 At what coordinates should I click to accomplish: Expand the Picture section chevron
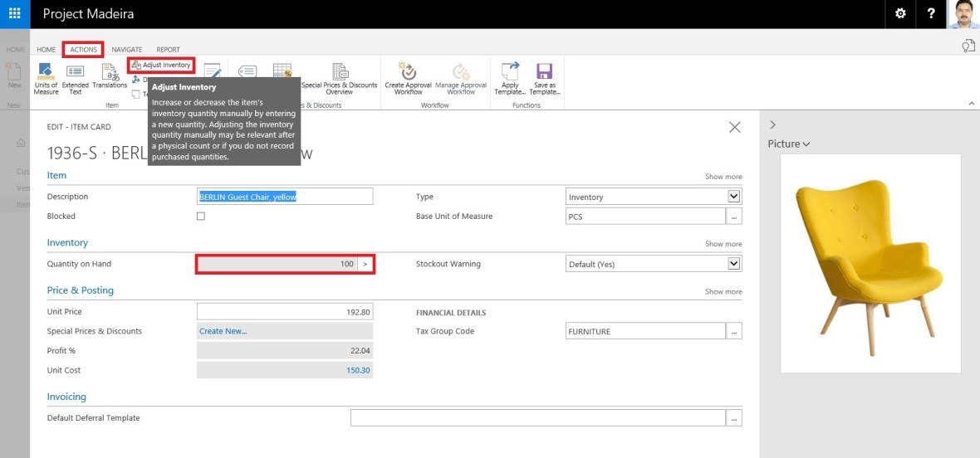click(x=806, y=144)
